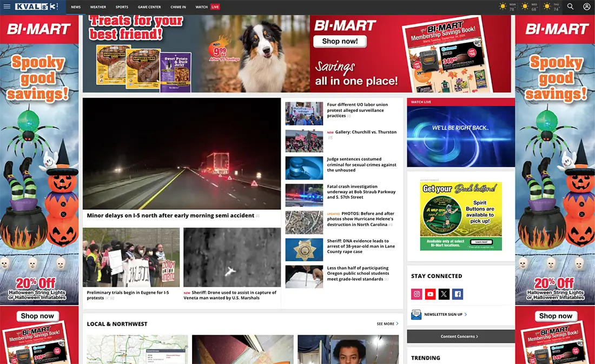Open the X icon under Stay Connected

click(444, 294)
